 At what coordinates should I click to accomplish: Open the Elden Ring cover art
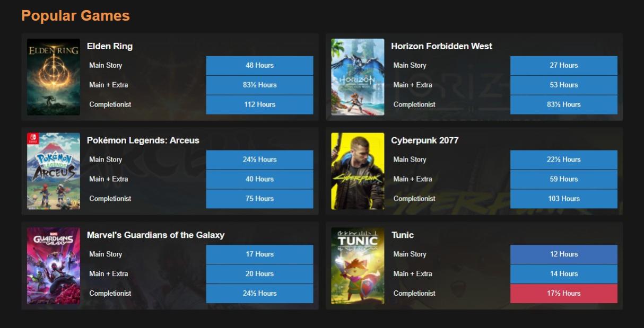pos(53,77)
